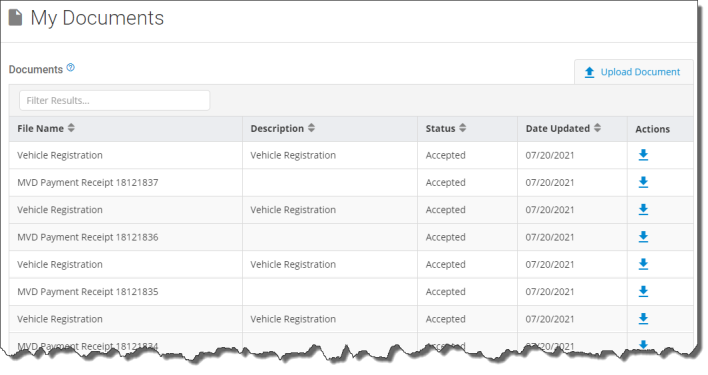Select the MVD Payment Receipt 18121835 filename
Screen dimensions: 708x375
(x=88, y=292)
